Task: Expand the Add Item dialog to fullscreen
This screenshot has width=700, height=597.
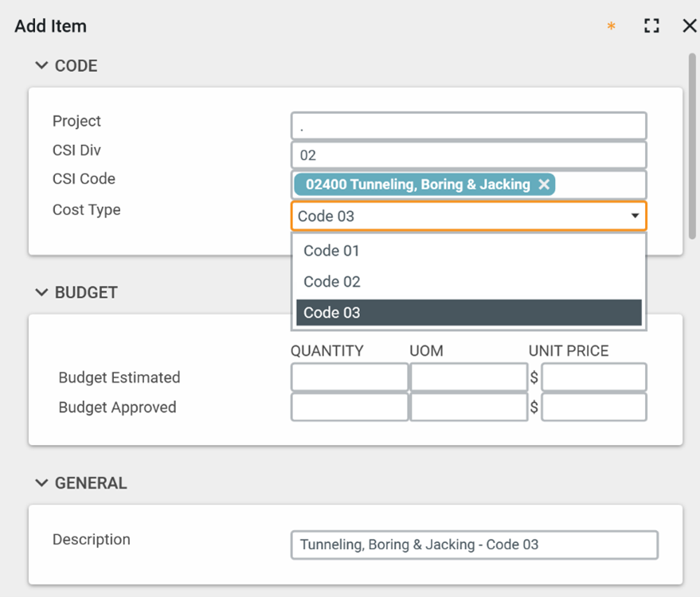Action: (x=651, y=26)
